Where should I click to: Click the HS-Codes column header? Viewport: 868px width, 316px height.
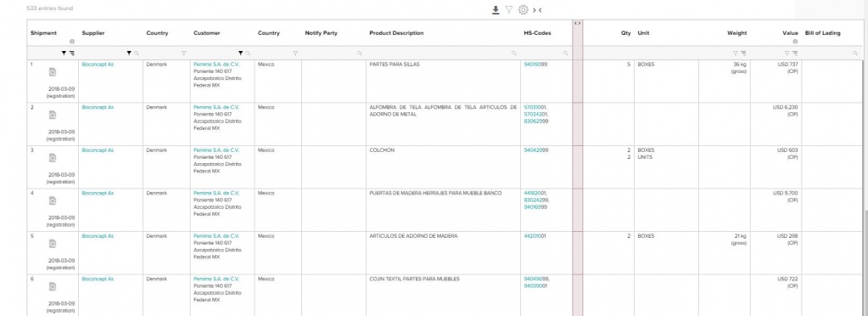point(538,33)
